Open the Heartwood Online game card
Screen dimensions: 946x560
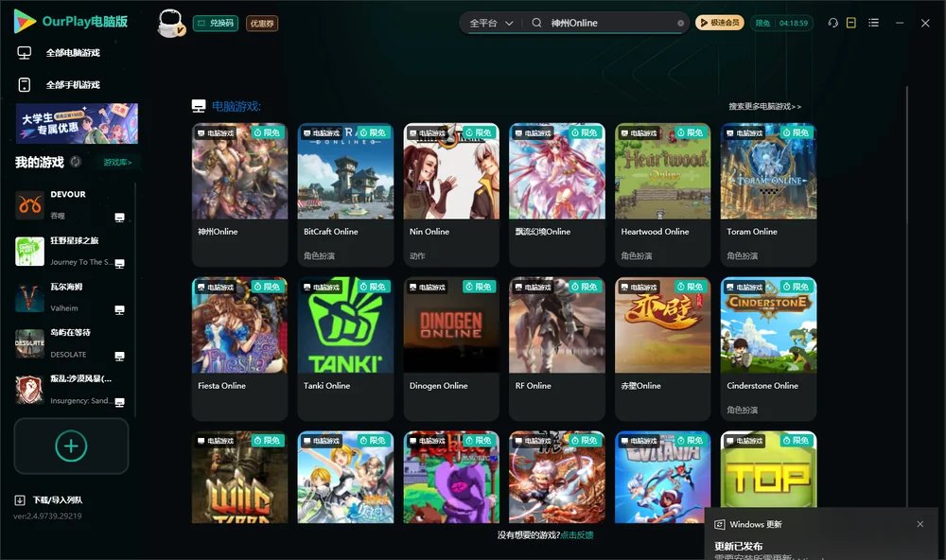click(x=662, y=195)
